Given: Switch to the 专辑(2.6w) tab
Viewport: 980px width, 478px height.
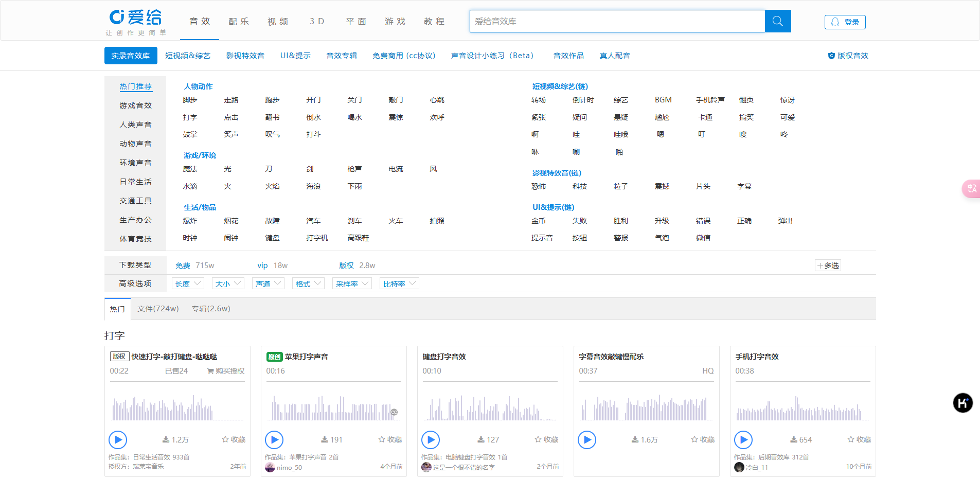Looking at the screenshot, I should (211, 309).
